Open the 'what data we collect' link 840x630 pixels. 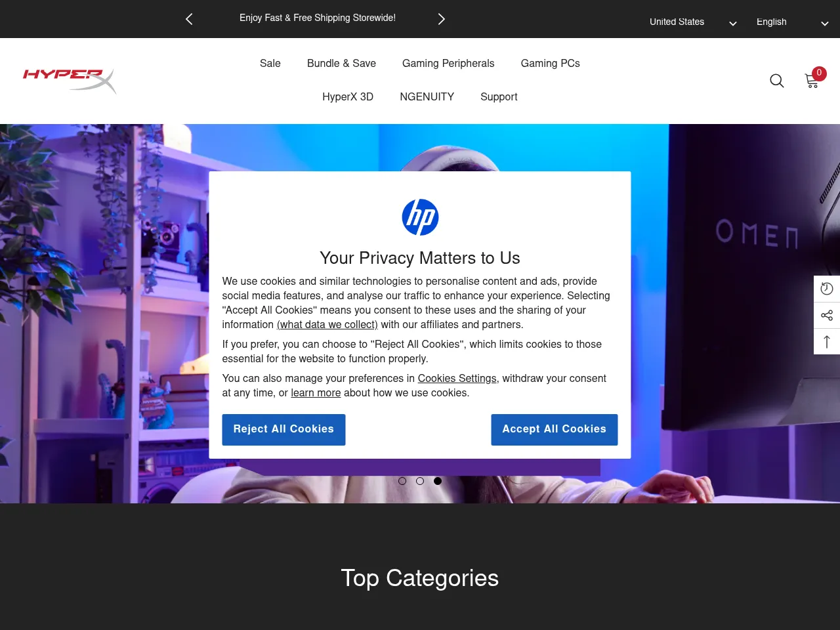click(x=327, y=325)
